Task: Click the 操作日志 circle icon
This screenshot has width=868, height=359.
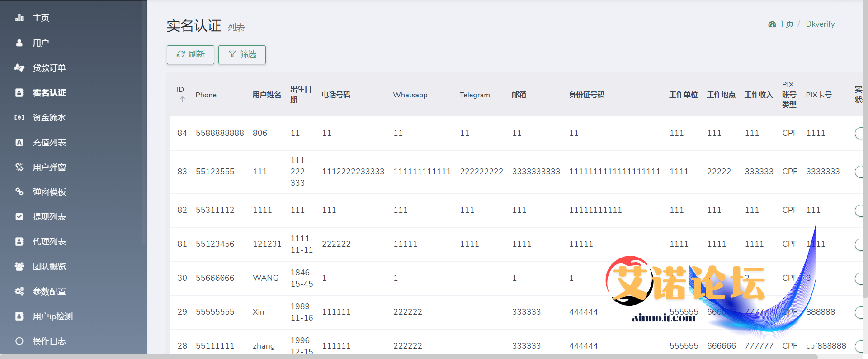Action: (19, 341)
